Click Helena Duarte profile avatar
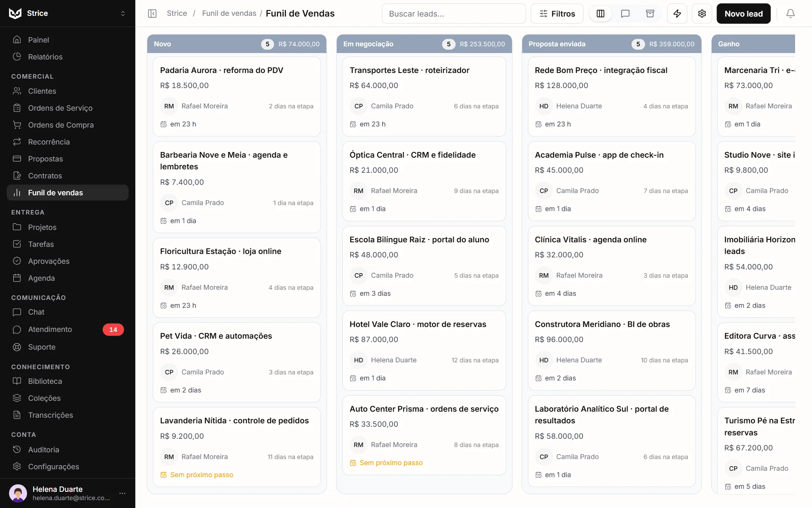 coord(18,493)
